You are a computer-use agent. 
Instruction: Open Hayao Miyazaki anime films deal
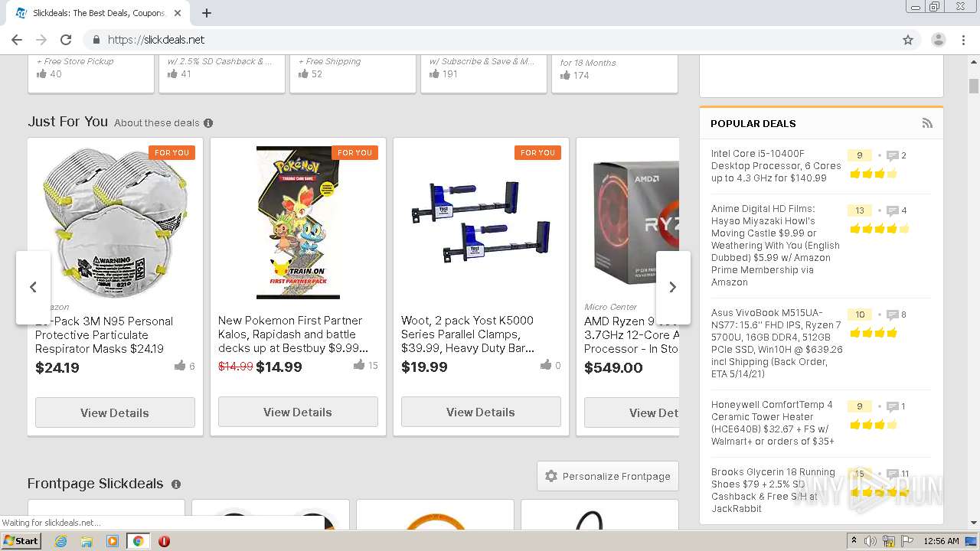coord(775,246)
